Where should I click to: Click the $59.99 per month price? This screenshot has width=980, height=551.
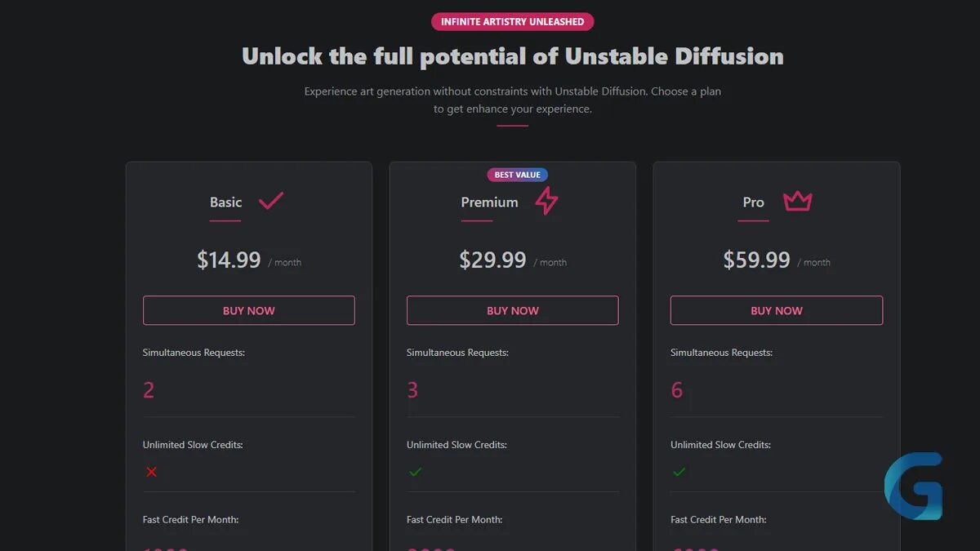pyautogui.click(x=777, y=260)
